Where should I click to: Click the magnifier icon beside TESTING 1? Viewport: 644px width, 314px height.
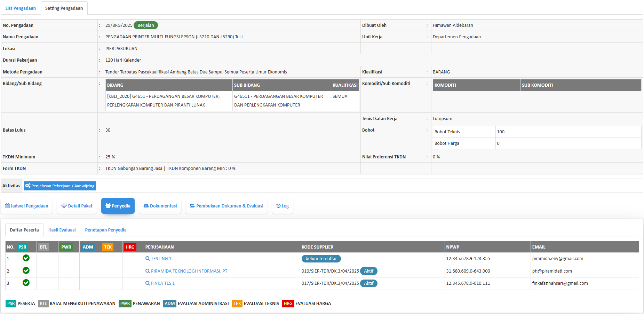point(148,259)
